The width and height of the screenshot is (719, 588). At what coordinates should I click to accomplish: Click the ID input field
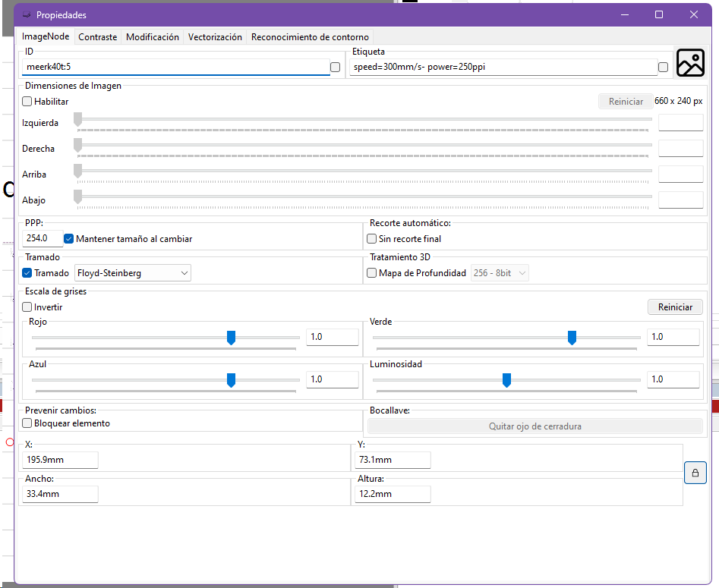pyautogui.click(x=176, y=67)
